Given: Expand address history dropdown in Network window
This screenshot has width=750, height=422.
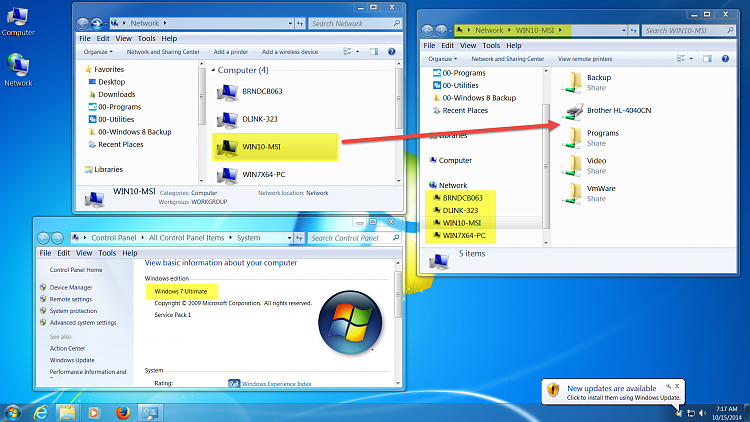Looking at the screenshot, I should (x=290, y=23).
